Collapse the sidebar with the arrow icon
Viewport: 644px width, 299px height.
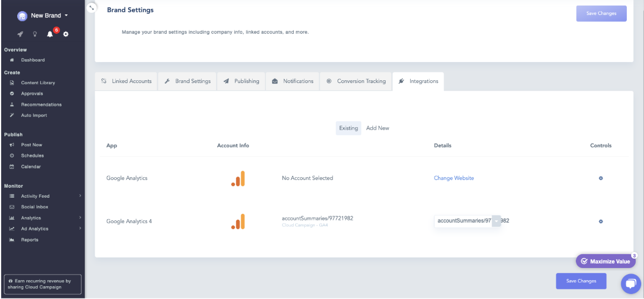[91, 8]
